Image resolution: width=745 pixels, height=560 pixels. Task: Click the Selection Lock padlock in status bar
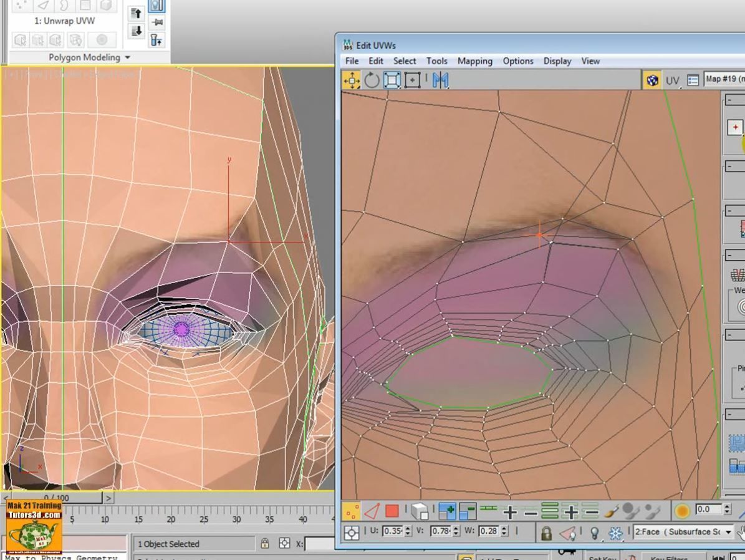(265, 543)
